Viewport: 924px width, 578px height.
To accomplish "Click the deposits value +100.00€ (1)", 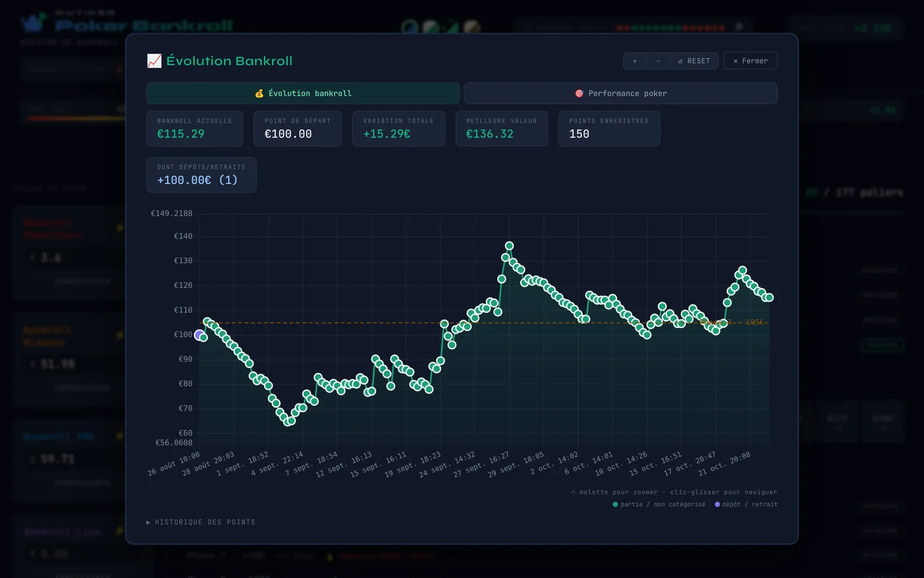I will click(x=197, y=180).
